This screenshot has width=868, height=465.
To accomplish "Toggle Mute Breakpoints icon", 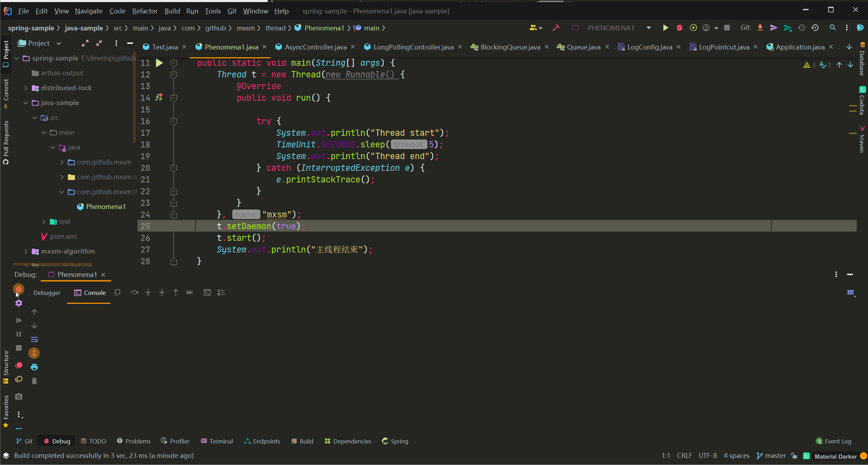I will [19, 379].
